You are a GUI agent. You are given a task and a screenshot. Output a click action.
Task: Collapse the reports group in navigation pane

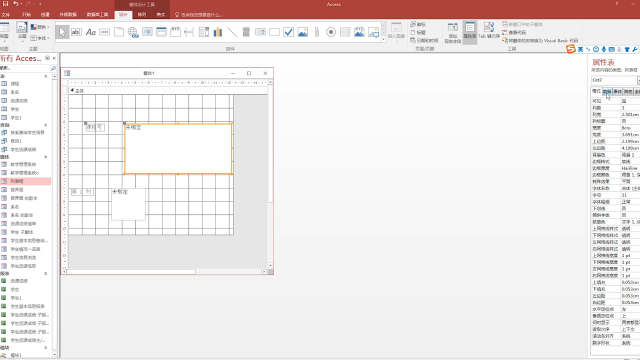coord(46,273)
